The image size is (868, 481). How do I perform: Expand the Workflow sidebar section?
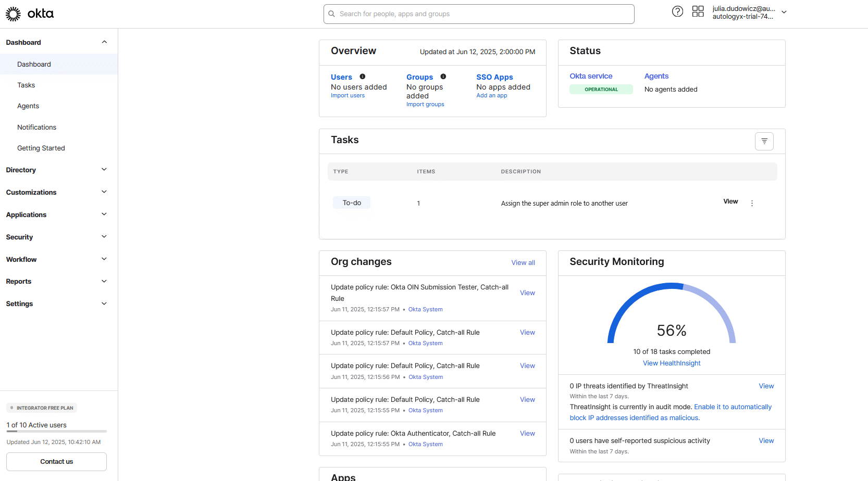click(x=104, y=259)
